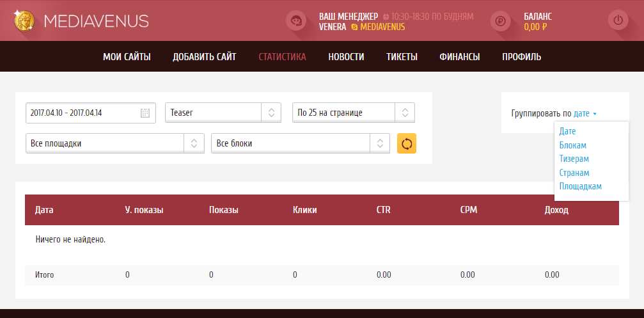Go to the ФИНАНСЫ page
644x318 pixels.
click(460, 57)
